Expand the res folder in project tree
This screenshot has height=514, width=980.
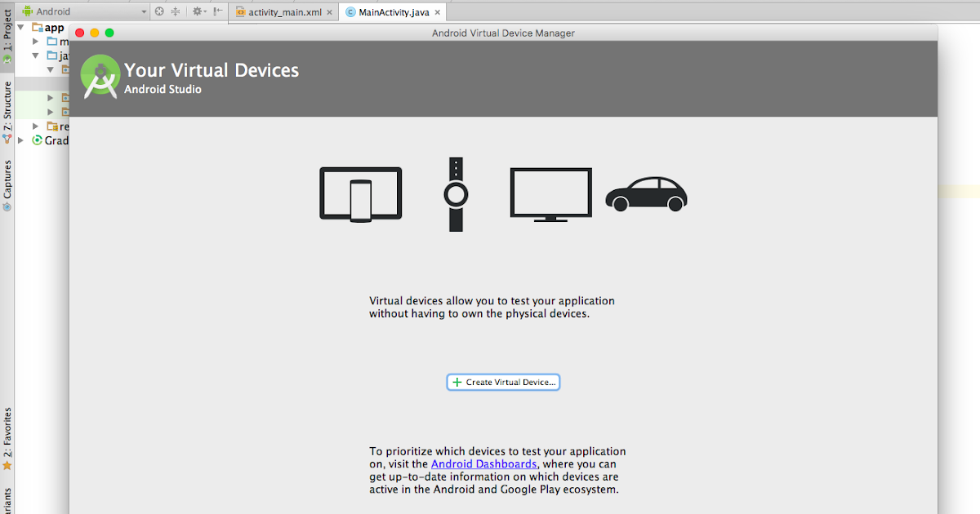(36, 126)
